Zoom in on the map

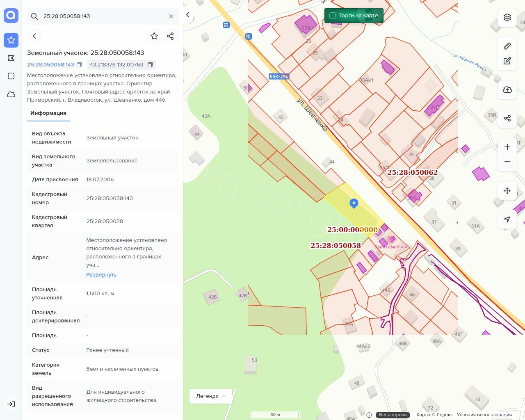[x=507, y=147]
